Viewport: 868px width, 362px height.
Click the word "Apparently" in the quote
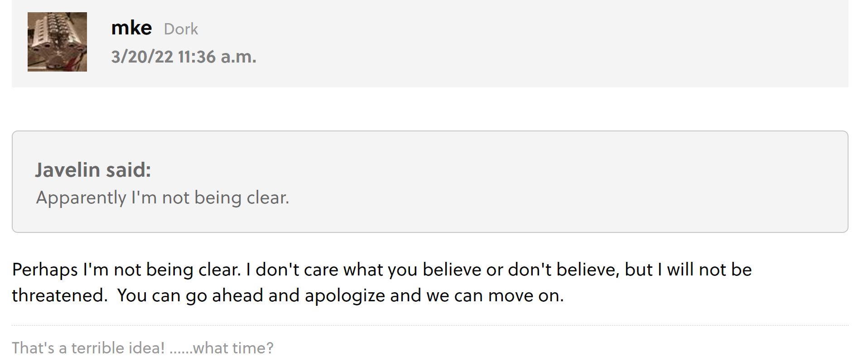81,198
